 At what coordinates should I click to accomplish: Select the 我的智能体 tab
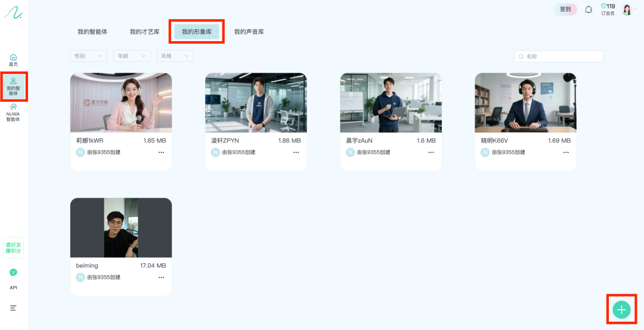[92, 32]
